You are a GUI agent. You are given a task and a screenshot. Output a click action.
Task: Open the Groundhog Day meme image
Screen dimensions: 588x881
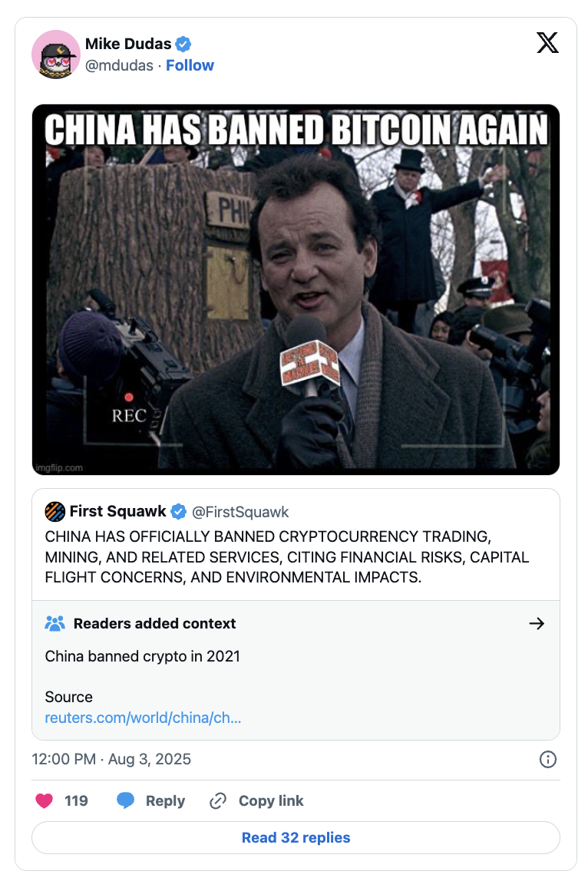(296, 289)
